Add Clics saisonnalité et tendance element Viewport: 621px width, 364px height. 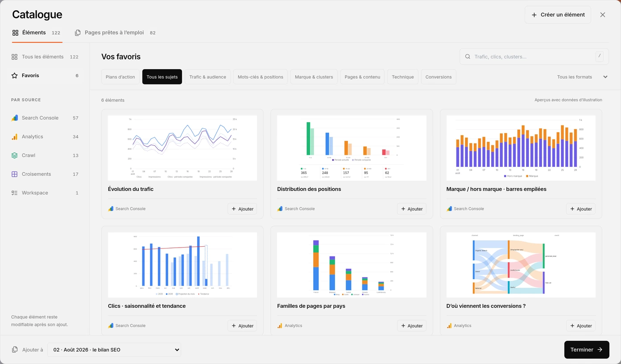coord(242,326)
